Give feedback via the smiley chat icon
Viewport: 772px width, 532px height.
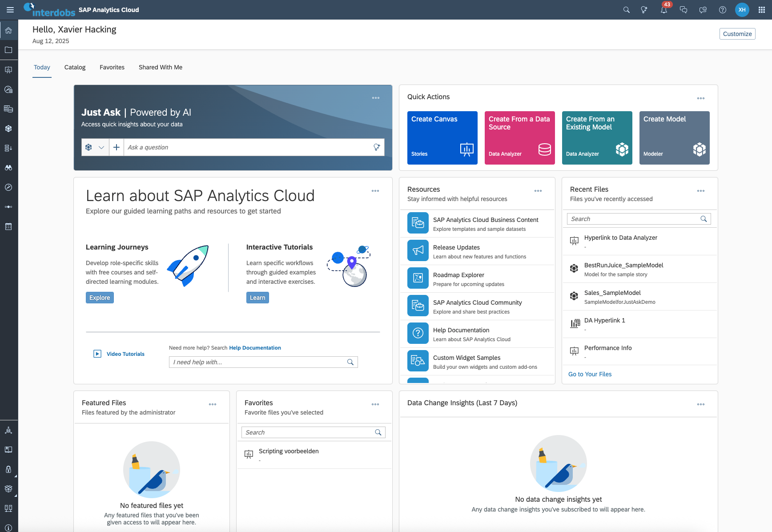[x=703, y=9]
